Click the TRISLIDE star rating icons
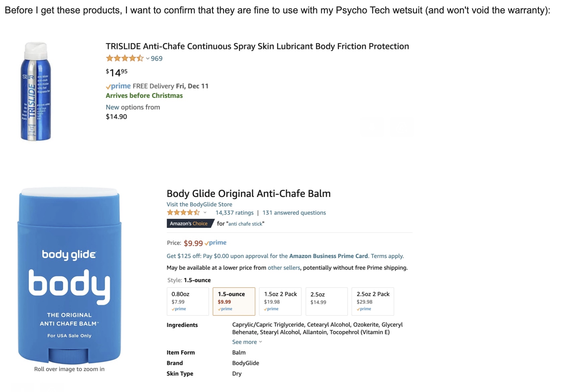 tap(125, 58)
